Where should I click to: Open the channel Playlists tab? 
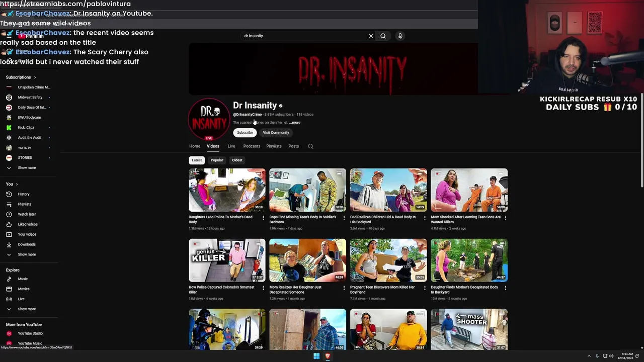tap(274, 146)
